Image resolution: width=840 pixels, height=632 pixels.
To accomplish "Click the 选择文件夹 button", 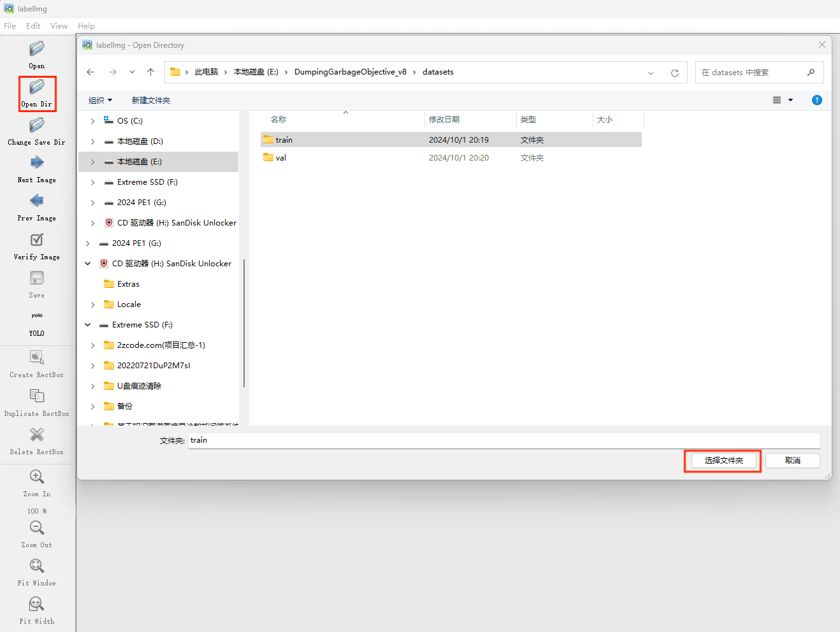I will (x=723, y=461).
